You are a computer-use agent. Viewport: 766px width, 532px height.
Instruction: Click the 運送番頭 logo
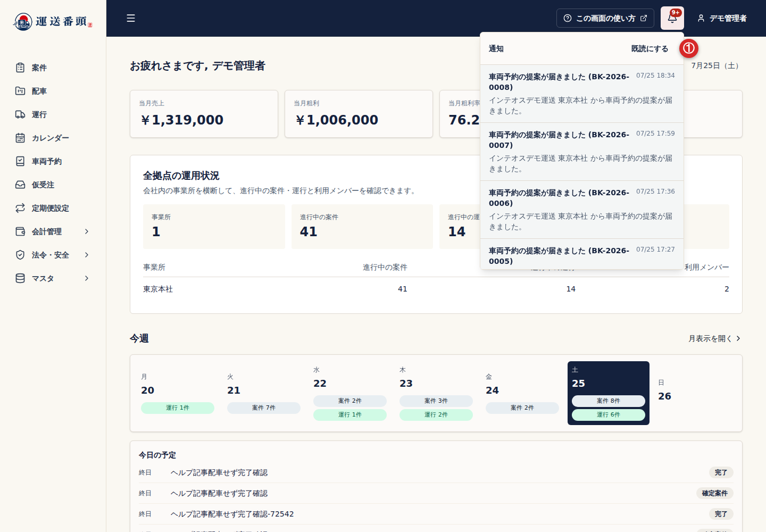(x=53, y=21)
